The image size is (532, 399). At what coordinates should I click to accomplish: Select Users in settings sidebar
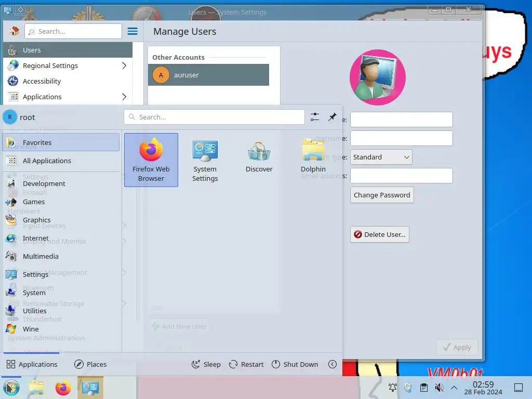(x=68, y=50)
